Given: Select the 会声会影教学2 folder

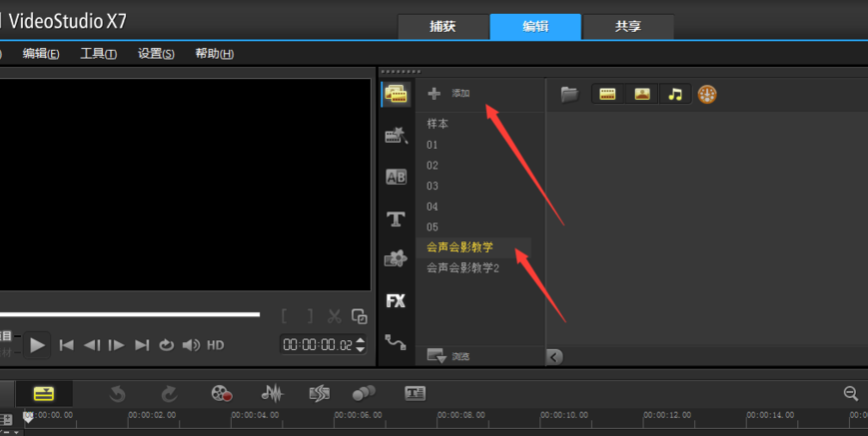Looking at the screenshot, I should click(x=462, y=268).
